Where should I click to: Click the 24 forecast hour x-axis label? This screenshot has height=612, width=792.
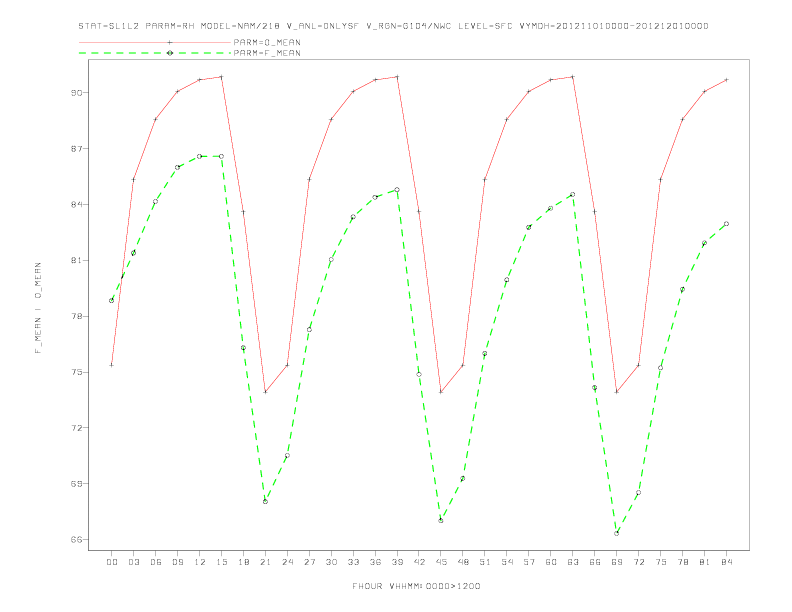coord(287,562)
